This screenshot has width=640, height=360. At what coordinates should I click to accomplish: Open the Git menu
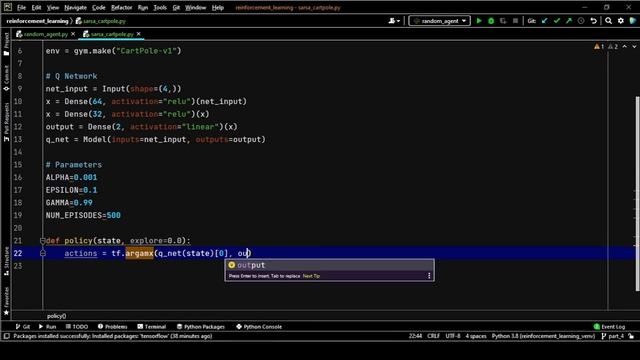click(176, 7)
